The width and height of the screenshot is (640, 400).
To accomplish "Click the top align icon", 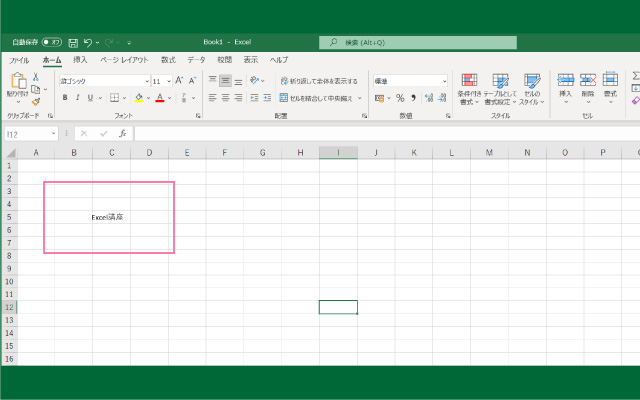I will pyautogui.click(x=212, y=80).
